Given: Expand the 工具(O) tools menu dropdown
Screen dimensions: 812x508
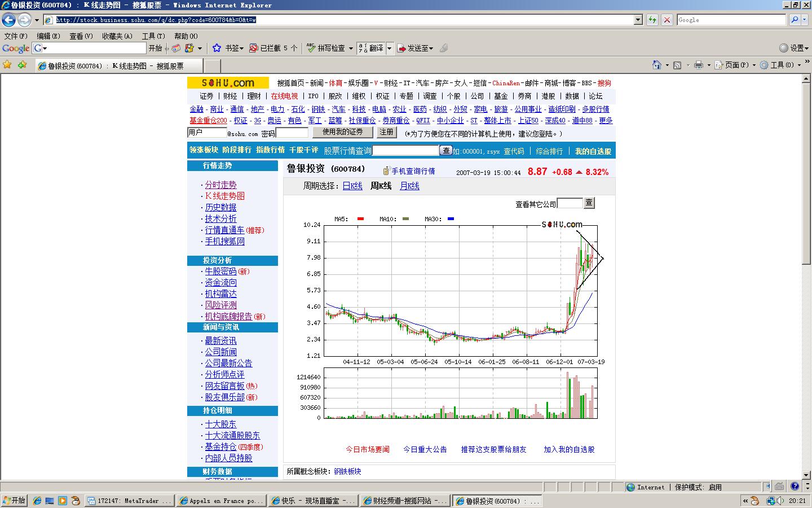Looking at the screenshot, I should [798, 65].
